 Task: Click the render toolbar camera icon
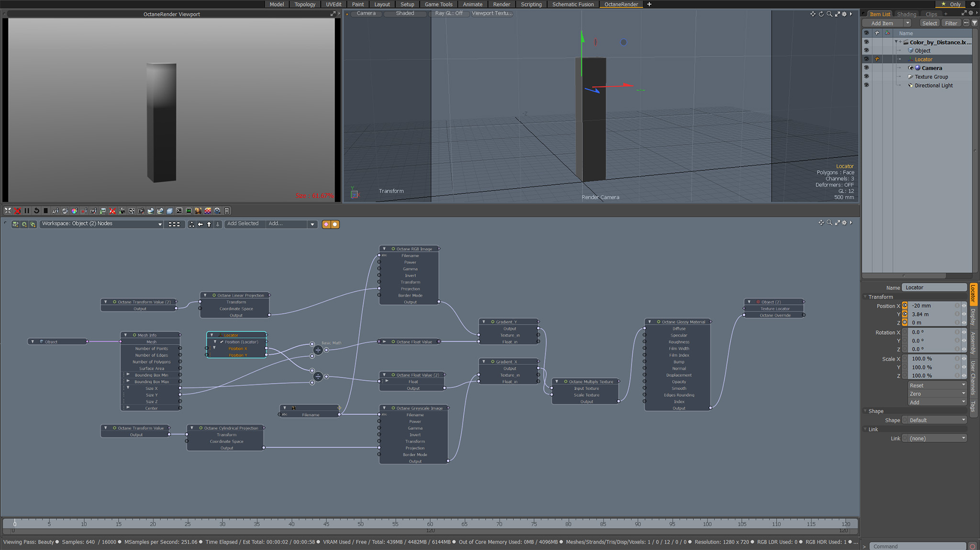tap(141, 211)
